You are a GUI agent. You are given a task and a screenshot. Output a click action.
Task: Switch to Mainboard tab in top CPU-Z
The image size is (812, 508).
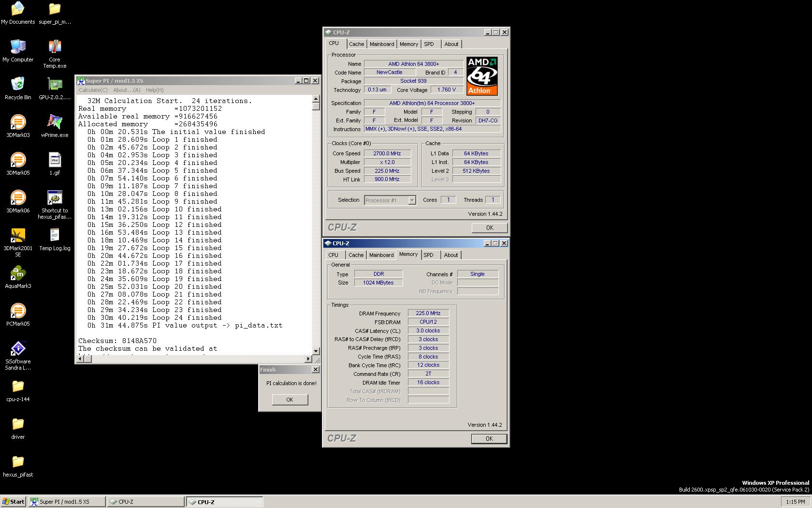(x=382, y=44)
